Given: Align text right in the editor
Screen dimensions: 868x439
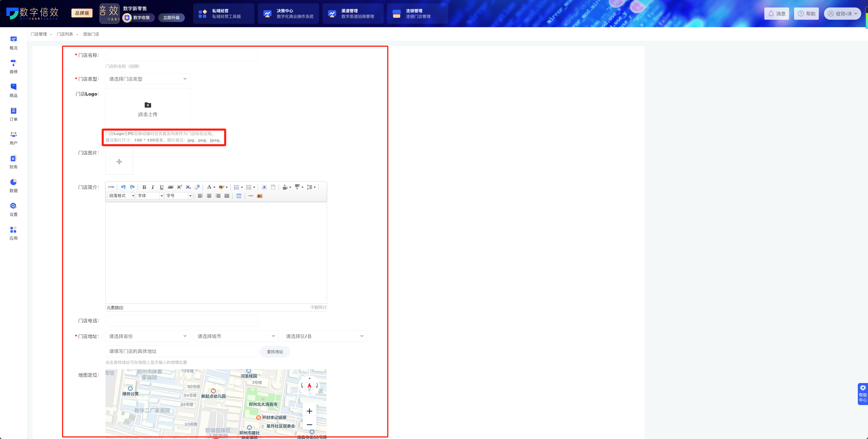Looking at the screenshot, I should click(x=218, y=196).
